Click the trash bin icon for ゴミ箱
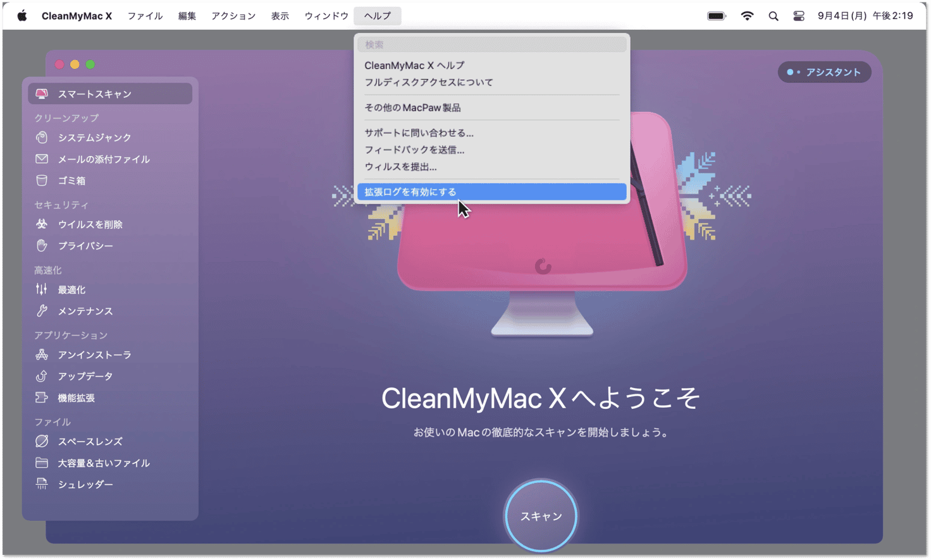This screenshot has width=931, height=560. [x=42, y=180]
